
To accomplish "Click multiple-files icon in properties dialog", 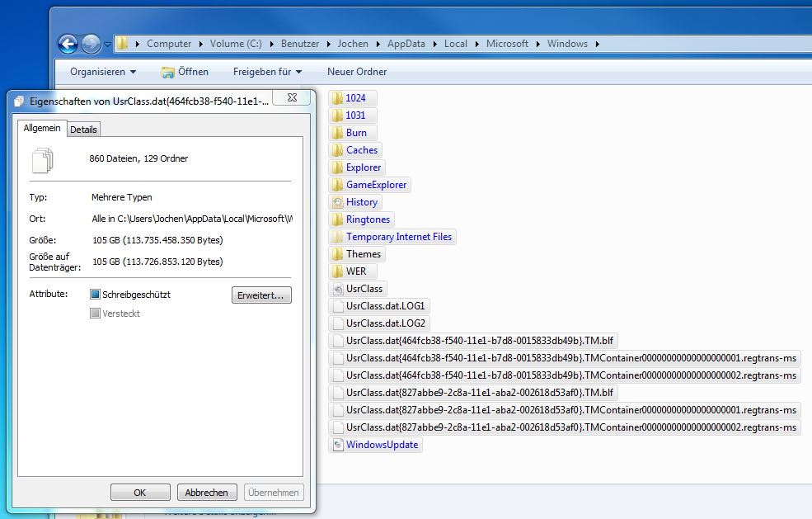I will pos(43,160).
